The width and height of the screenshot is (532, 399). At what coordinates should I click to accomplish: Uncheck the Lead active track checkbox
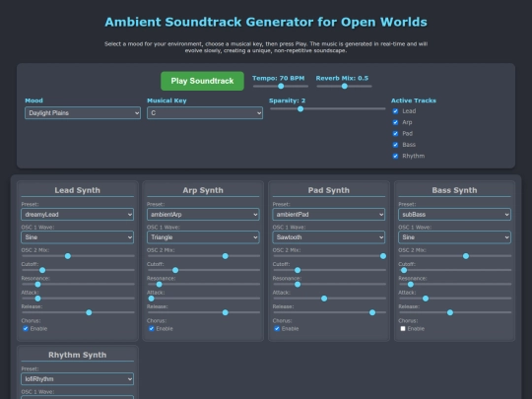pyautogui.click(x=395, y=111)
